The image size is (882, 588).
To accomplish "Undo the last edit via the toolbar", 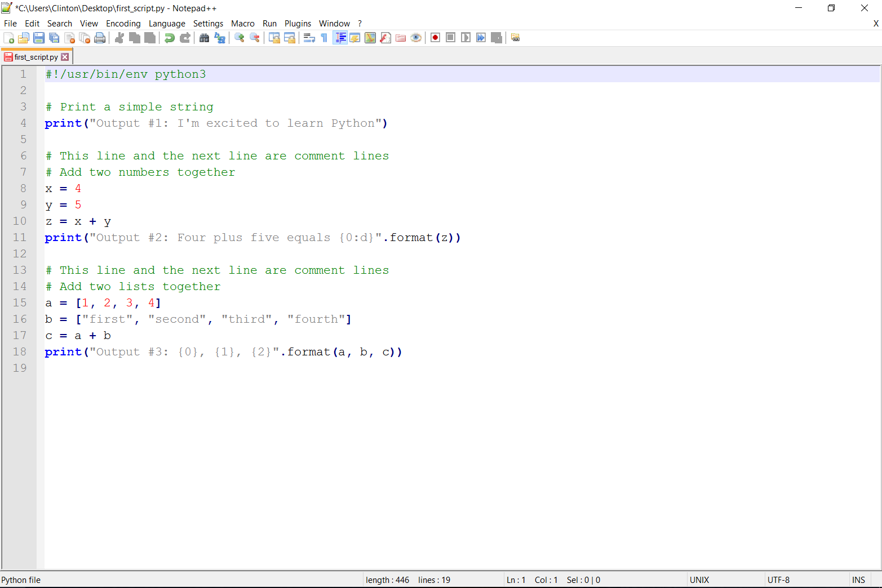I will click(169, 38).
